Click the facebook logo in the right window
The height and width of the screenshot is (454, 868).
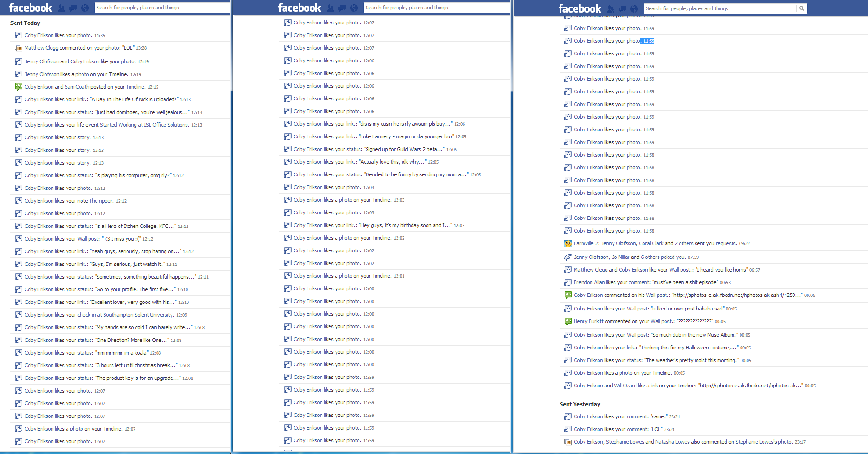pos(580,8)
